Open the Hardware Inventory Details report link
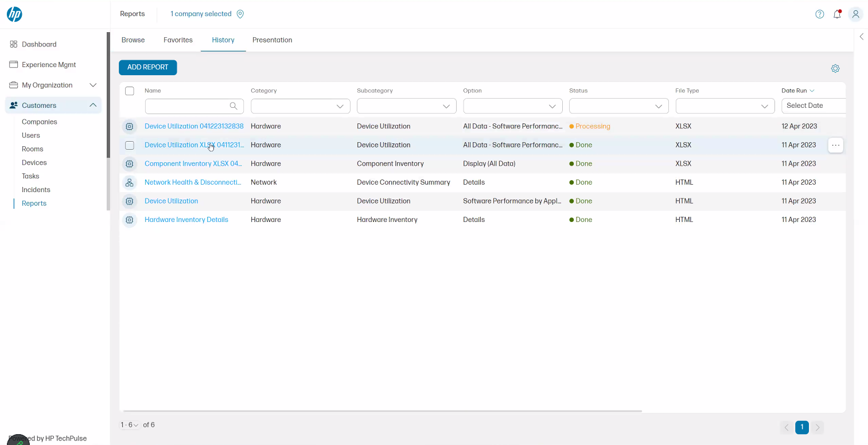The width and height of the screenshot is (868, 445). tap(186, 220)
